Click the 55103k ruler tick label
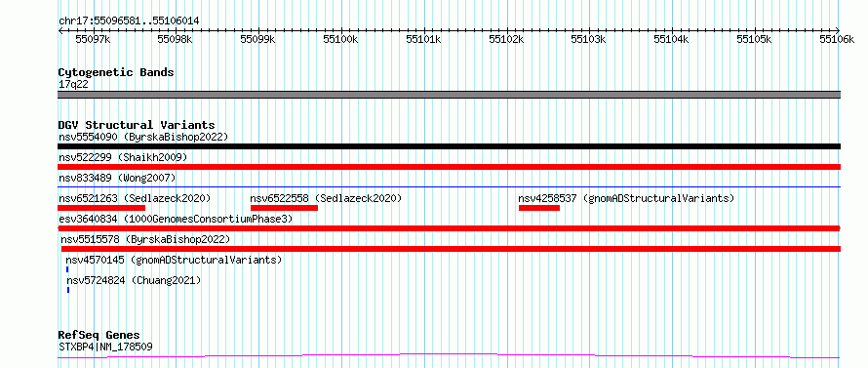The height and width of the screenshot is (368, 868). click(x=588, y=39)
